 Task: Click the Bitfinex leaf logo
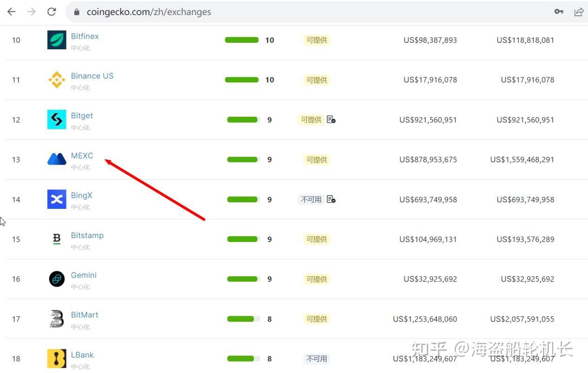57,40
